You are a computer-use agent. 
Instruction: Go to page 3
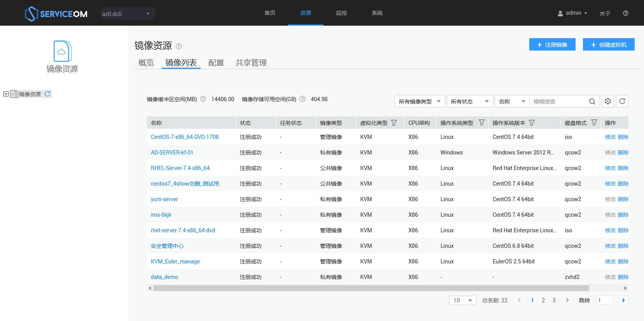tap(554, 300)
